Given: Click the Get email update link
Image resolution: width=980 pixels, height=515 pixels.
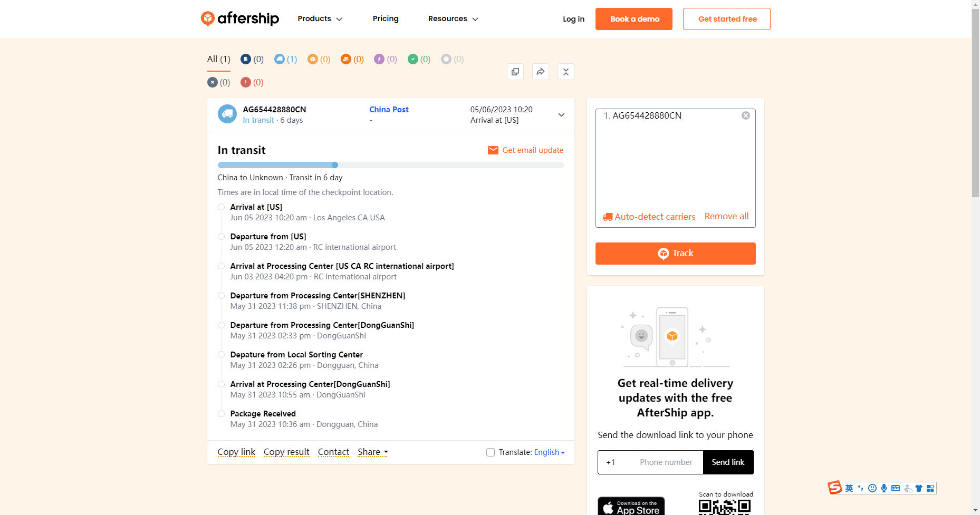Looking at the screenshot, I should tap(525, 150).
